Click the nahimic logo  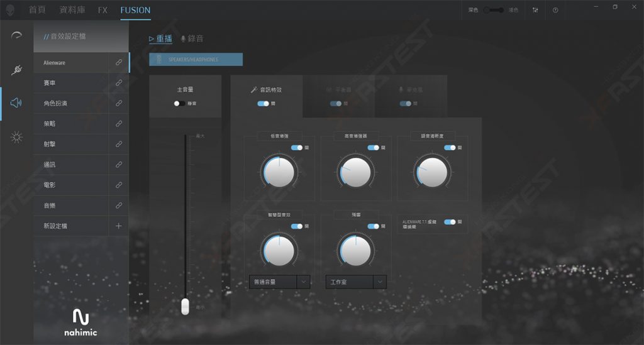[x=80, y=322]
